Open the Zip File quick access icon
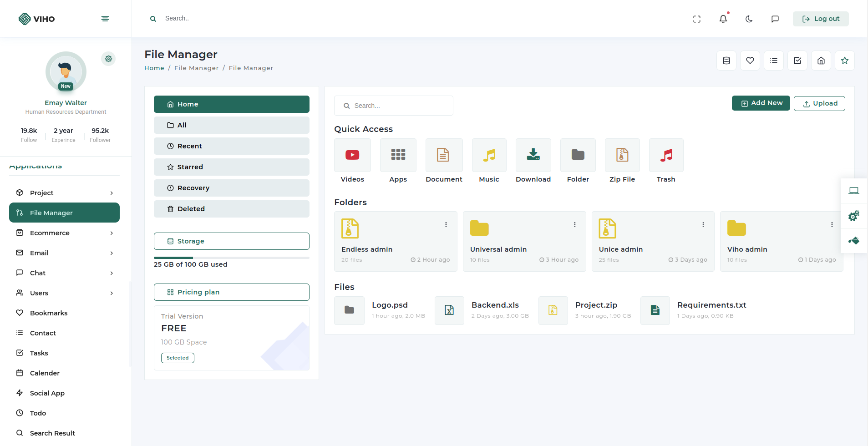 (x=622, y=155)
